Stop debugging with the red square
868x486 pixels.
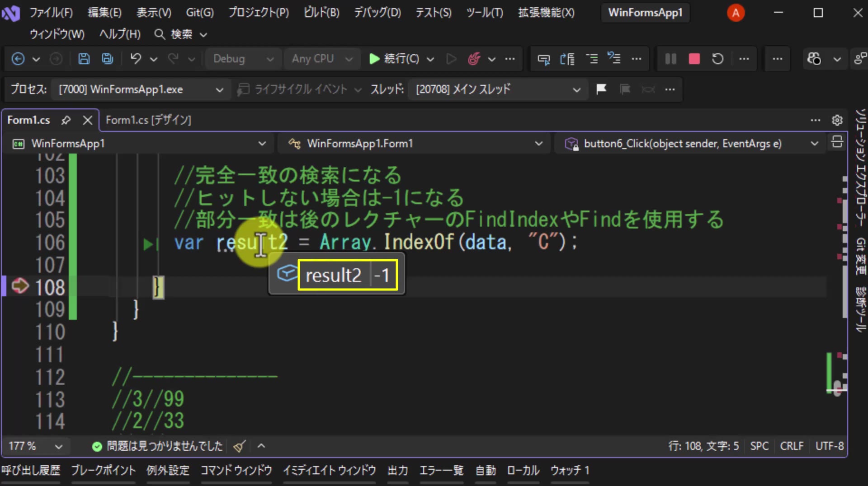tap(694, 59)
